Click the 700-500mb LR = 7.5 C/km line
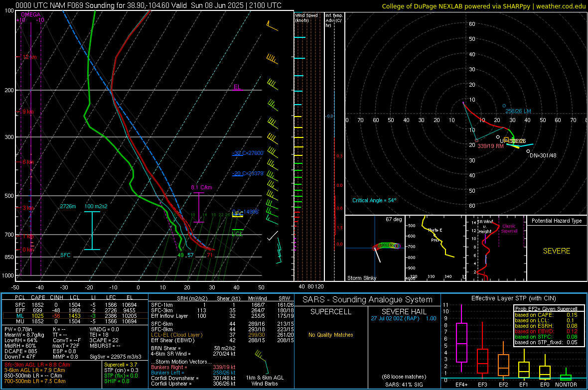Viewport: 588px width, 390px height. tap(35, 381)
